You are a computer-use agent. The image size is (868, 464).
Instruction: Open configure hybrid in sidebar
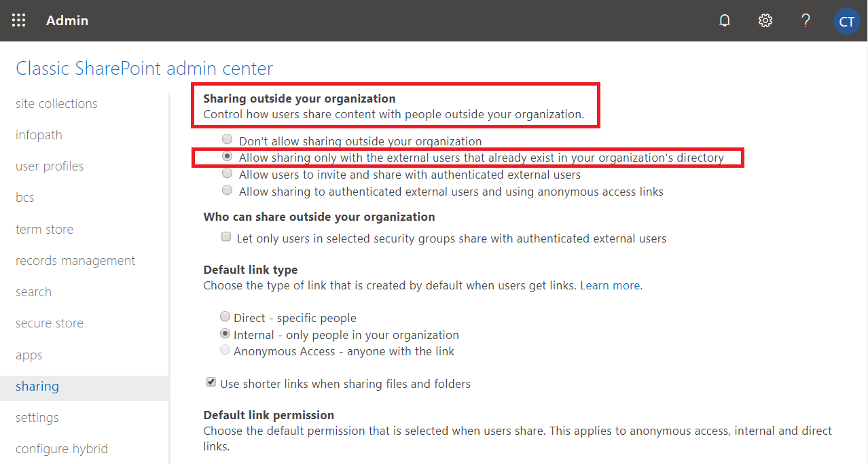(62, 449)
